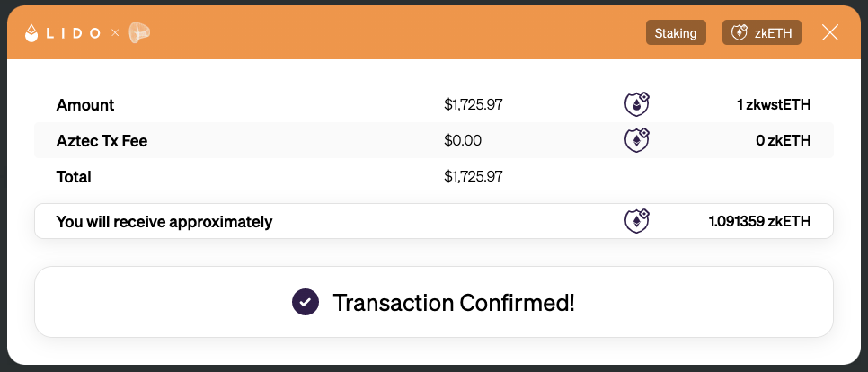Viewport: 868px width, 372px height.
Task: Close the dialog with the X icon
Action: click(x=829, y=32)
